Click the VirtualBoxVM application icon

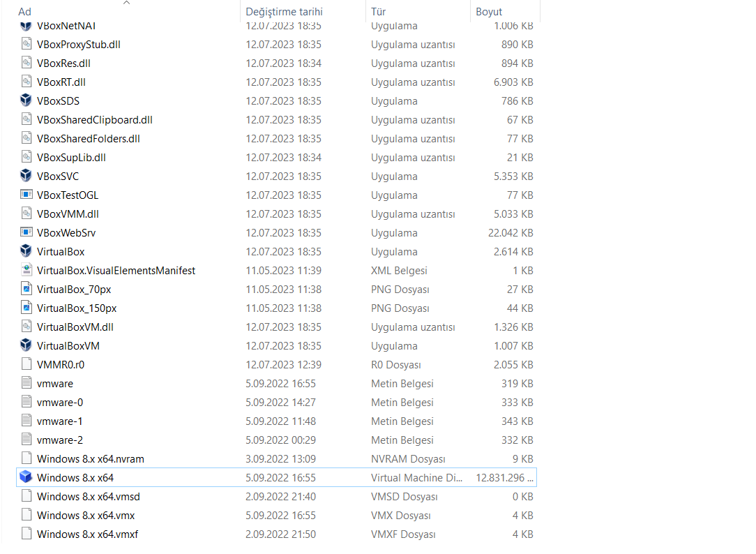pos(26,345)
